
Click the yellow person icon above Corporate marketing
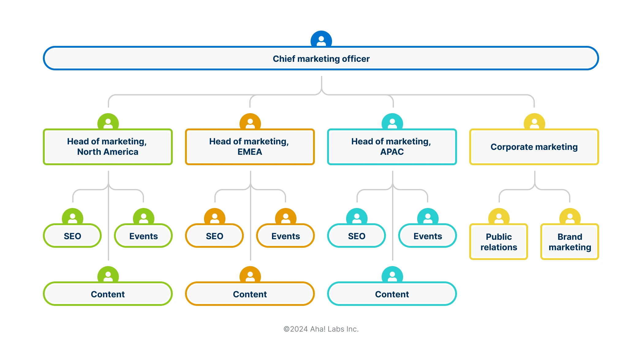(x=534, y=122)
